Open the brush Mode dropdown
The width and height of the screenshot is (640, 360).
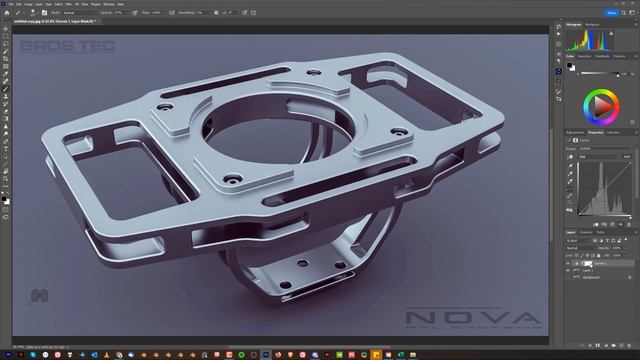point(80,13)
